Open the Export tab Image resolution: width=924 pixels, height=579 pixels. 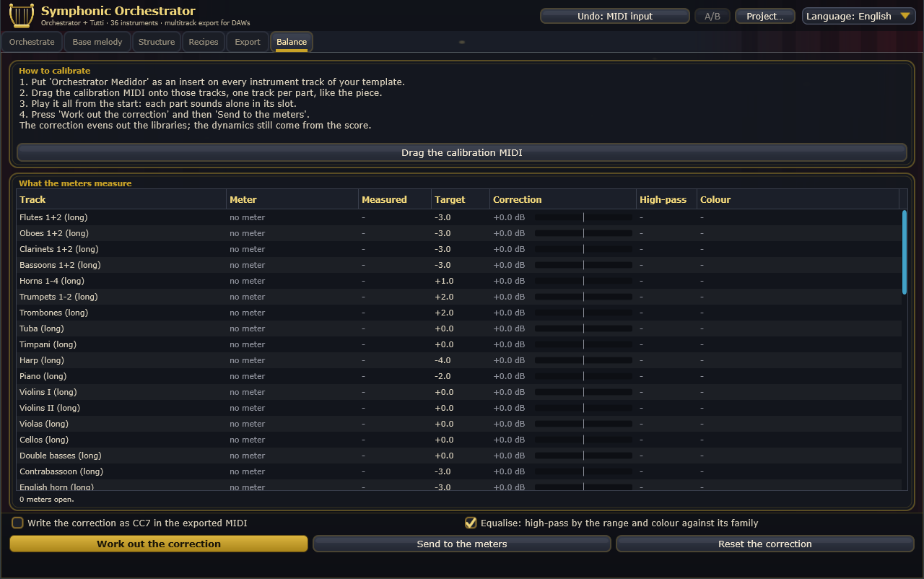click(x=248, y=42)
